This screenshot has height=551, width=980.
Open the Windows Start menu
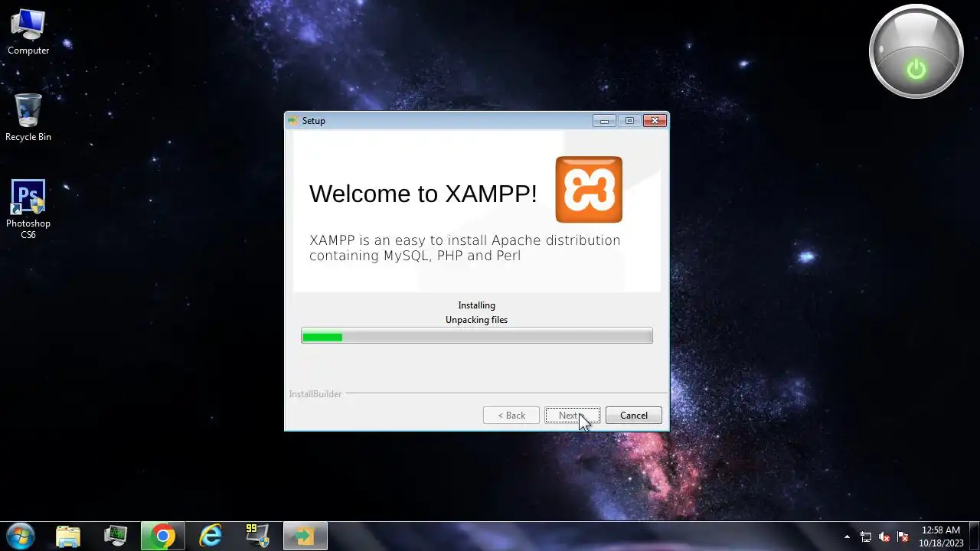coord(20,536)
